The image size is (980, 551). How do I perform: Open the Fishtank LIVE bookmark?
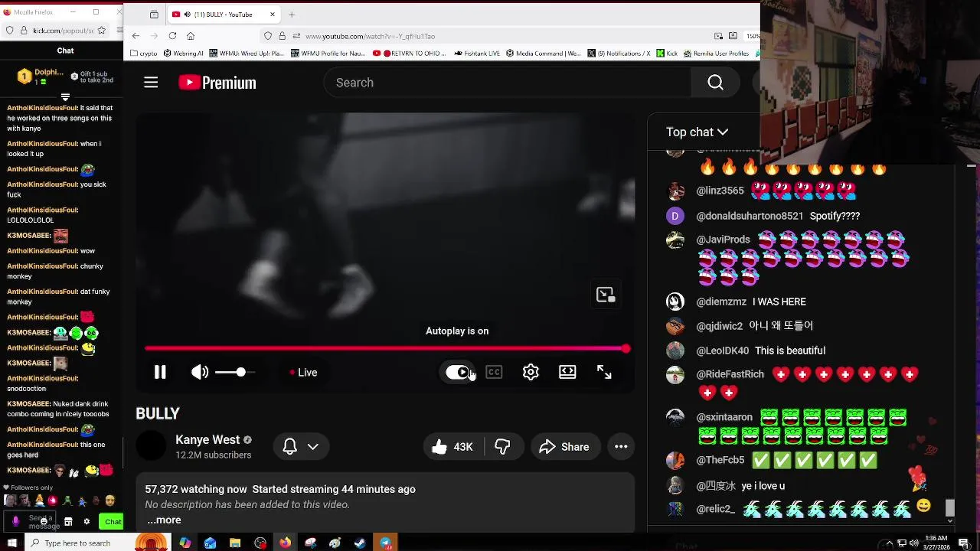tap(477, 54)
